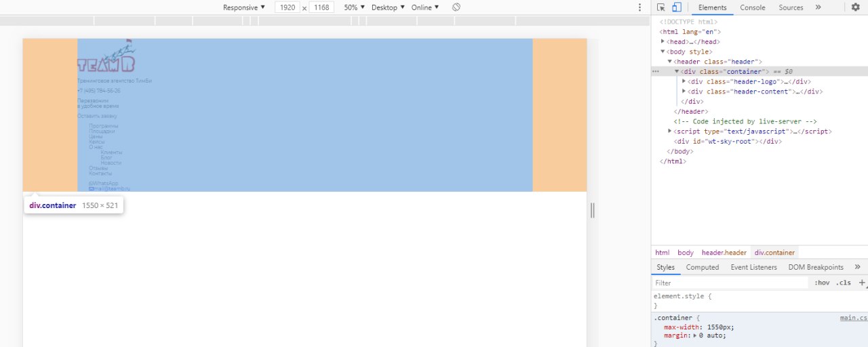Open DevTools settings gear

point(856,7)
